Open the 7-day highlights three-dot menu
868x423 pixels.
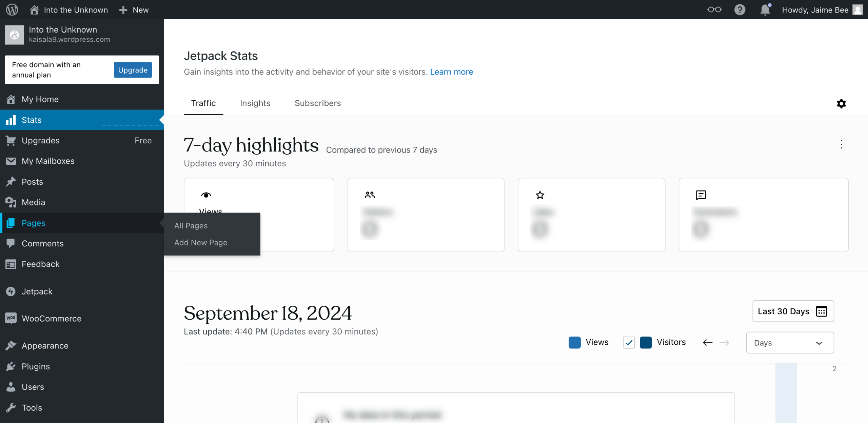click(x=841, y=144)
